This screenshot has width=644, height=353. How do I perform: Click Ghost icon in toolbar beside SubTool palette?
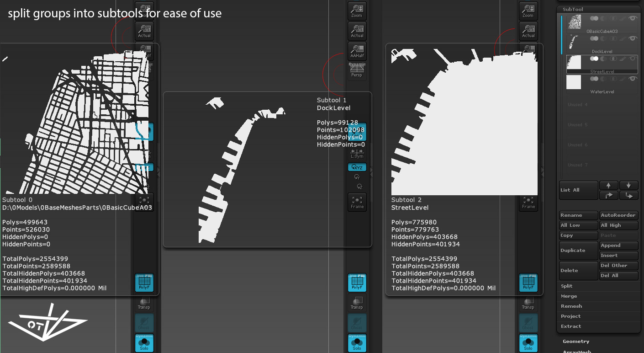pyautogui.click(x=528, y=322)
